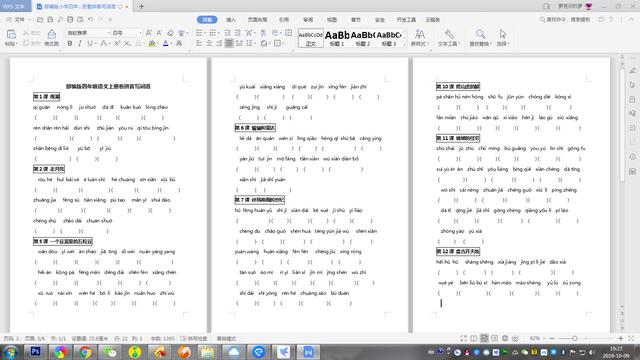Open the File menu dropdown
Screen dimensions: 640x360
tap(19, 19)
